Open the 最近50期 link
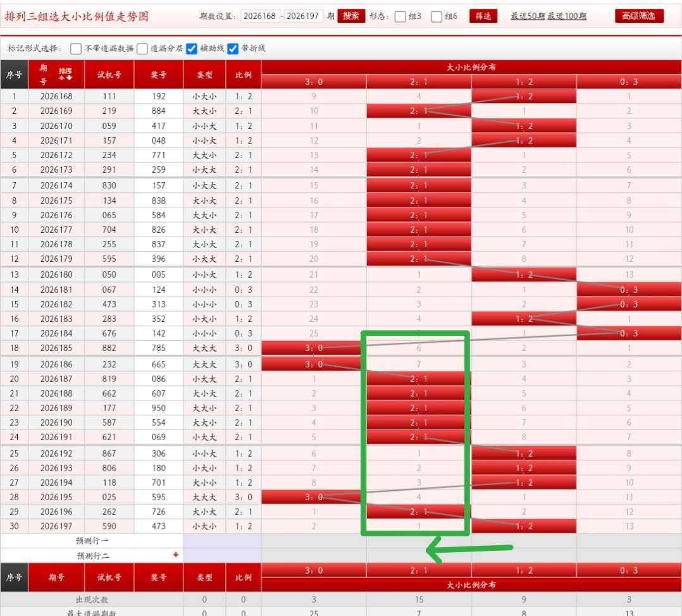Image resolution: width=682 pixels, height=616 pixels. 528,16
